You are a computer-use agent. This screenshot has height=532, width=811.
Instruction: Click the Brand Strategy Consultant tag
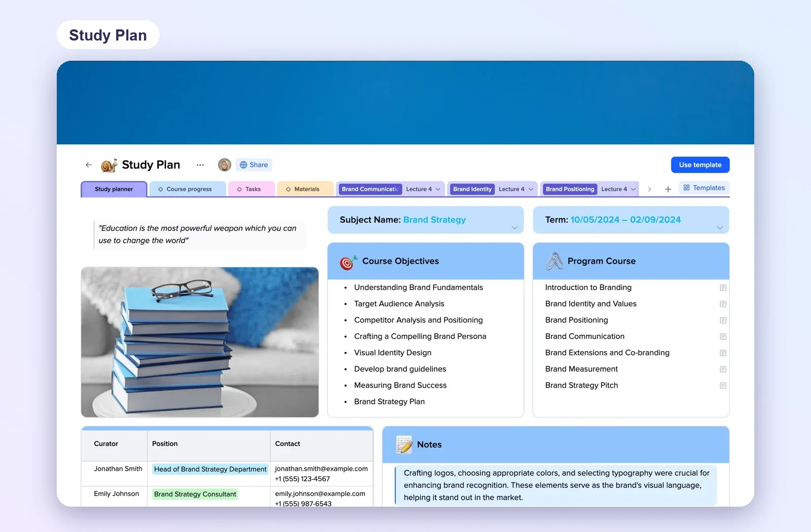195,494
